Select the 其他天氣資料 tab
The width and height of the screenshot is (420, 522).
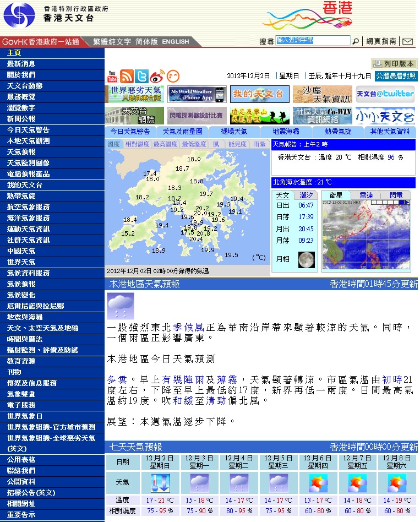[x=390, y=132]
